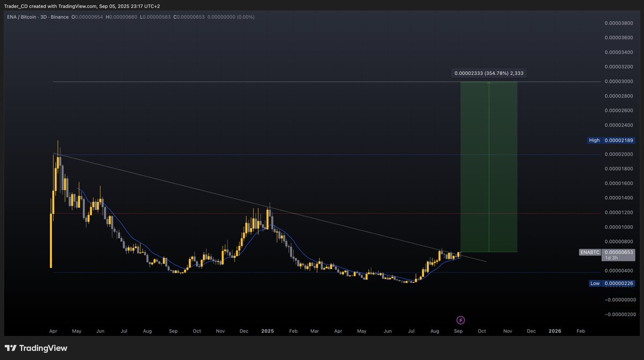Click the Apr label at chart start
Viewport: 644px width, 360px height.
click(x=53, y=331)
